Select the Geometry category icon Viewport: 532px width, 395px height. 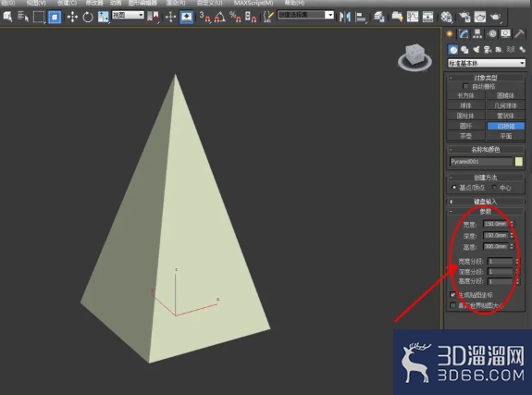click(x=453, y=50)
